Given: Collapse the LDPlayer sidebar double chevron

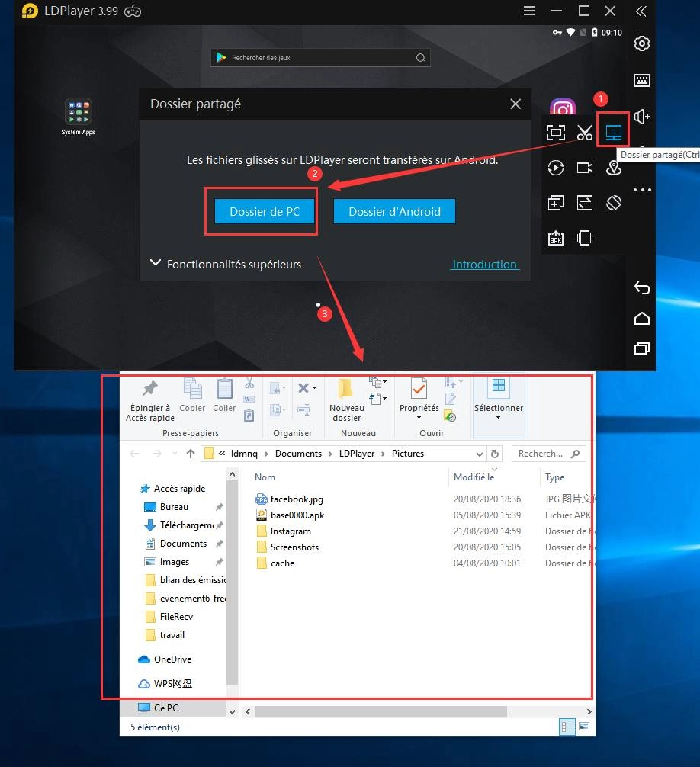Looking at the screenshot, I should point(641,11).
